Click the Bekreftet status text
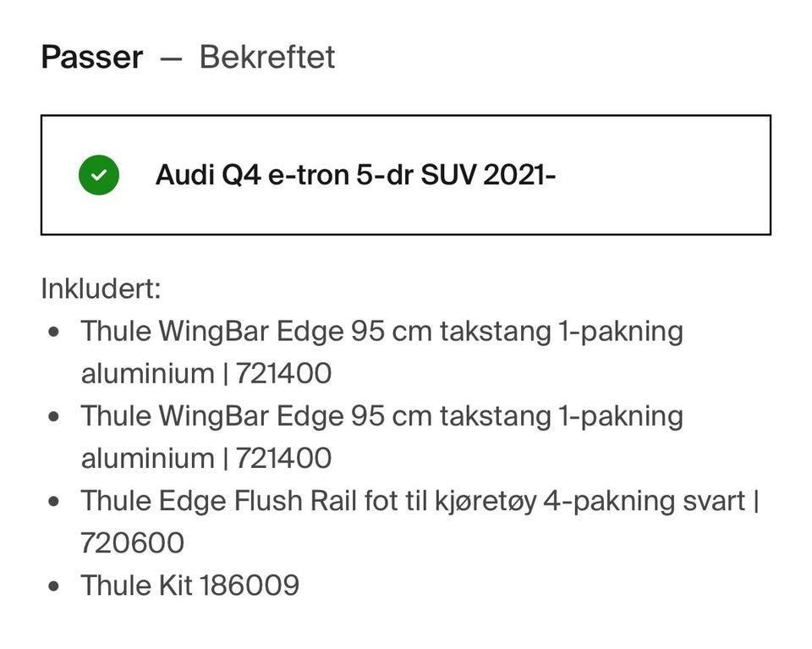This screenshot has width=812, height=649. tap(267, 57)
